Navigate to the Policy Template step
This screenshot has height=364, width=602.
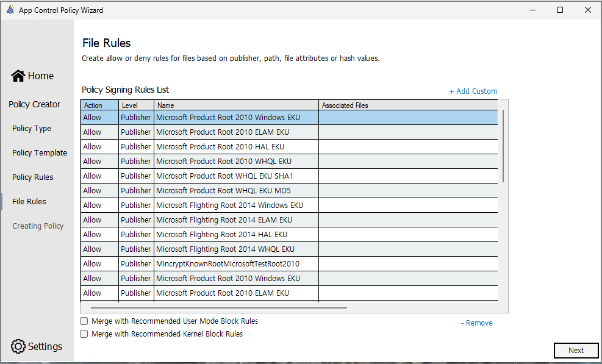tap(40, 153)
